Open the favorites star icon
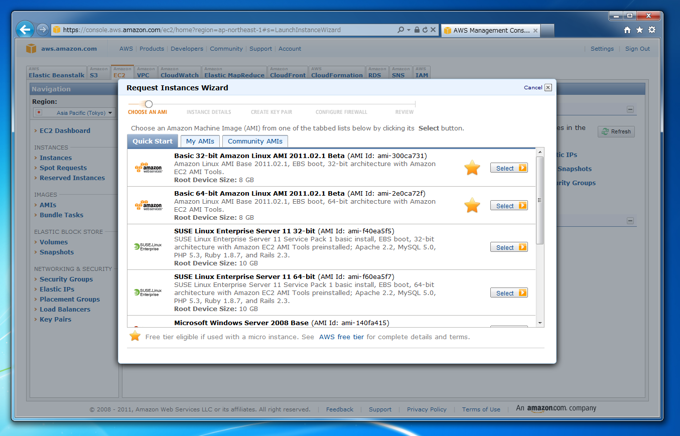 tap(639, 30)
